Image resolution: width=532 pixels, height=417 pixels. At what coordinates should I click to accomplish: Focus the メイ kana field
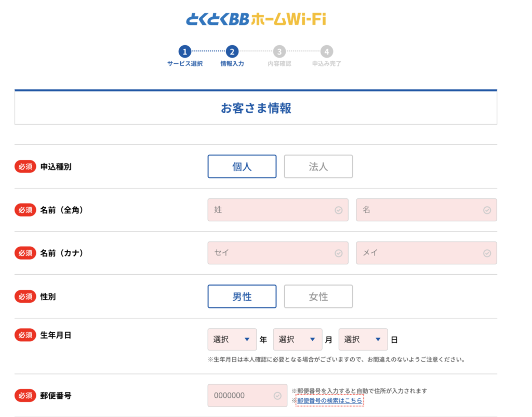coord(427,253)
